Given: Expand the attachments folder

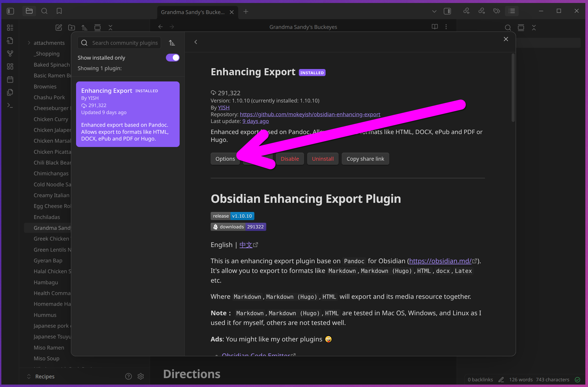Looking at the screenshot, I should point(29,43).
